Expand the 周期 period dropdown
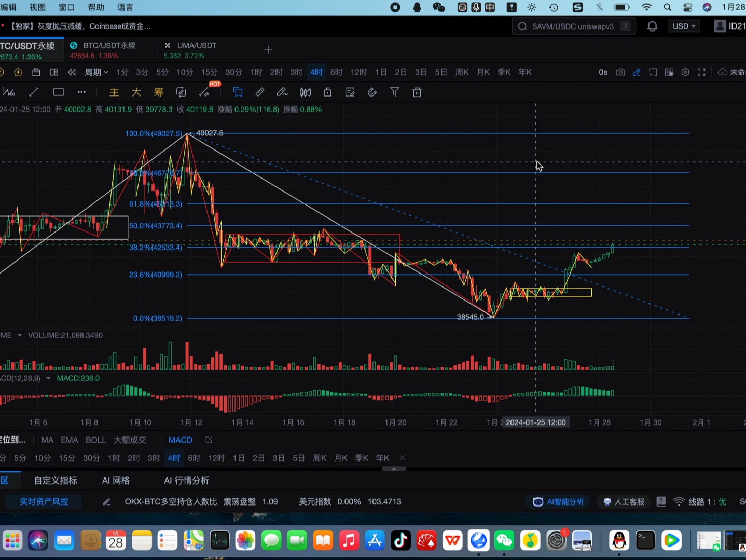 point(96,72)
